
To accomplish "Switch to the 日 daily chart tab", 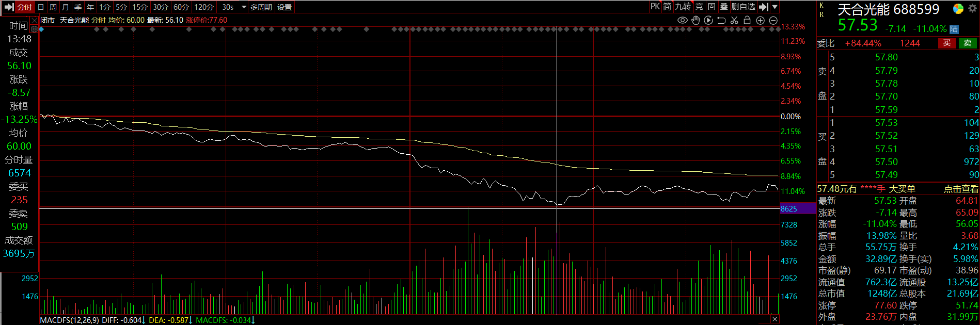I will tap(41, 7).
